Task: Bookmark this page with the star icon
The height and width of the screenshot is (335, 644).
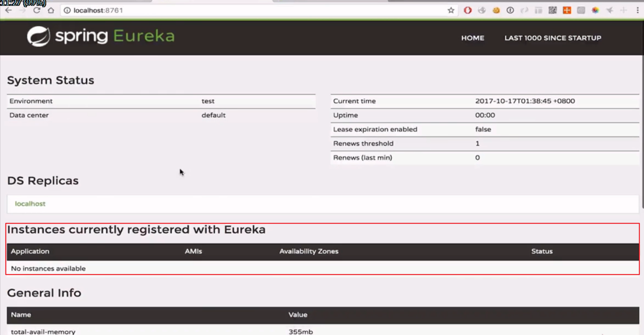Action: pos(451,10)
